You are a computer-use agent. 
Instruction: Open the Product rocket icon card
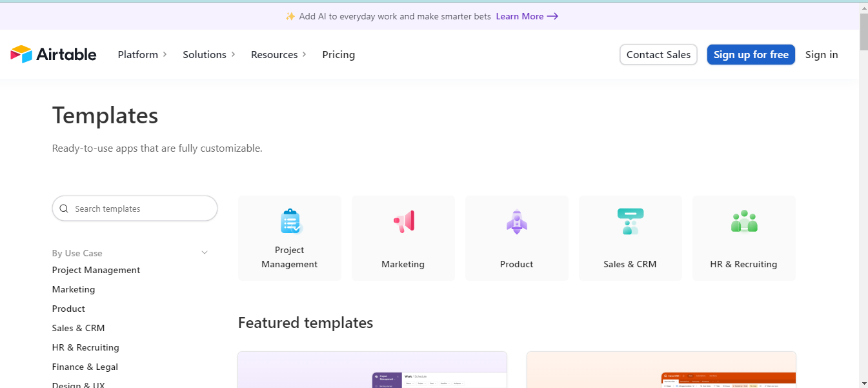(x=516, y=221)
